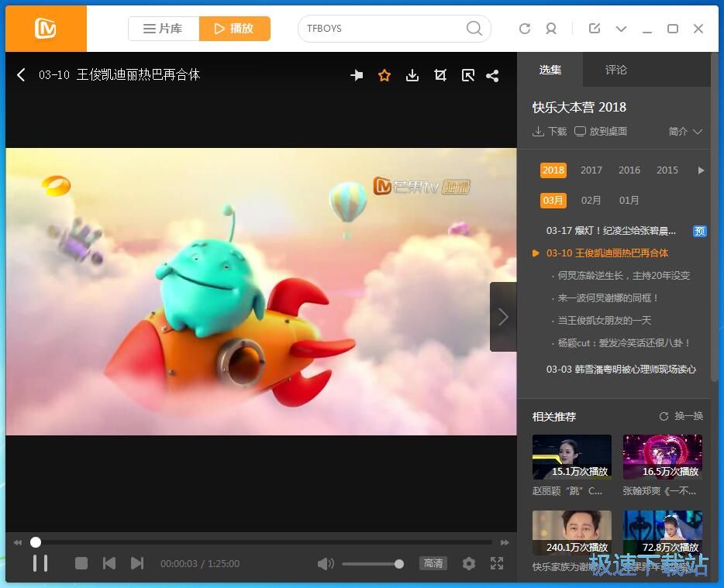Click the download icon above the video
The width and height of the screenshot is (724, 588).
point(412,75)
